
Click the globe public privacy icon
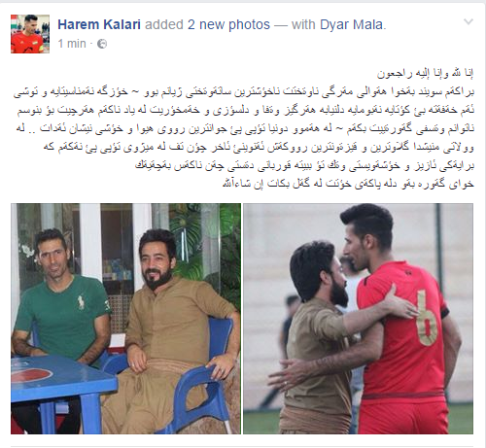click(102, 44)
